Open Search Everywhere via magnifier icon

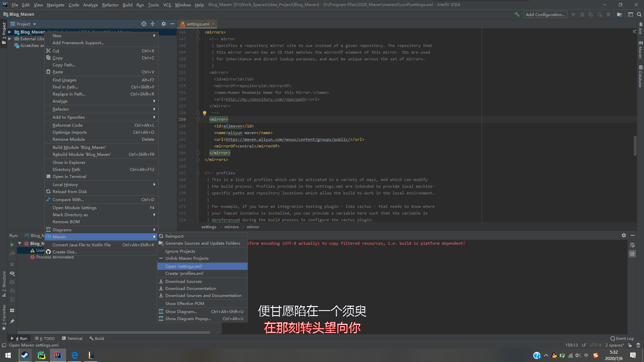pos(639,14)
